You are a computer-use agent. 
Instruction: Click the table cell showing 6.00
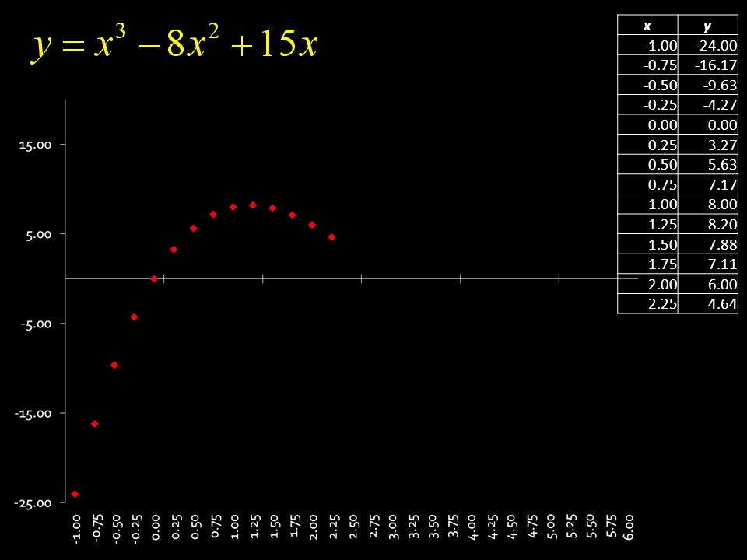707,284
